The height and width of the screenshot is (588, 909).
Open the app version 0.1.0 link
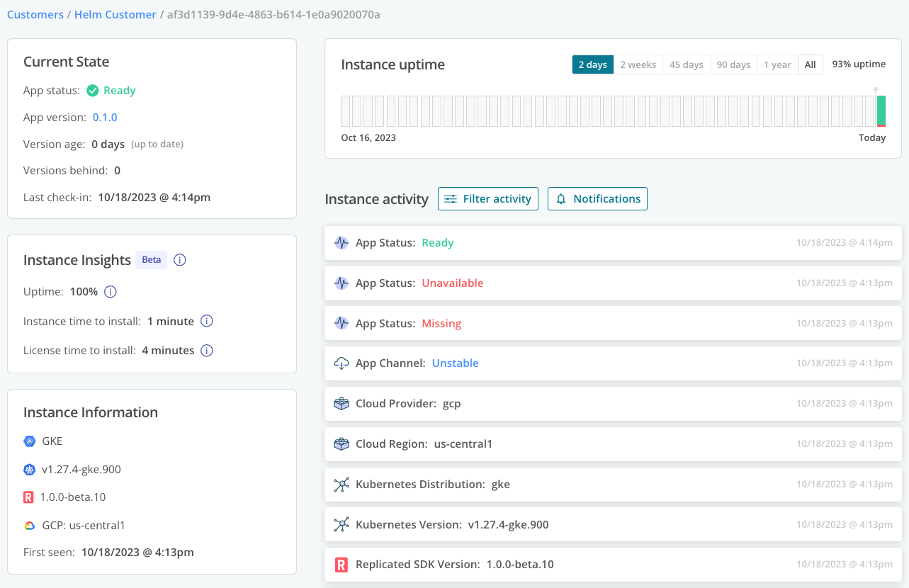point(104,117)
